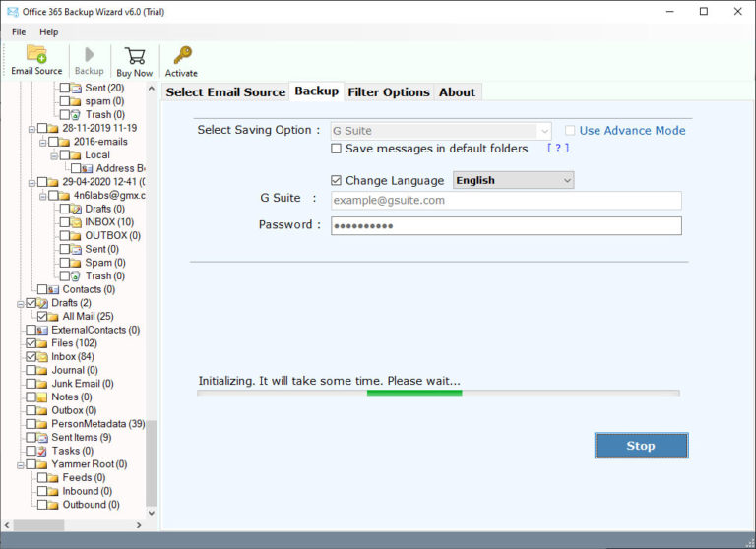The height and width of the screenshot is (549, 756).
Task: Click the Feeds (0) folder icon
Action: (53, 478)
